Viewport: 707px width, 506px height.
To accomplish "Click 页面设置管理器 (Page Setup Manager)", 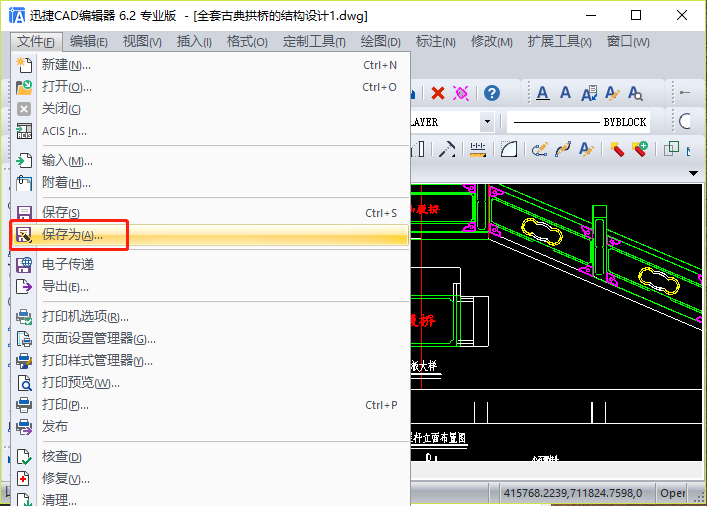I will click(98, 339).
